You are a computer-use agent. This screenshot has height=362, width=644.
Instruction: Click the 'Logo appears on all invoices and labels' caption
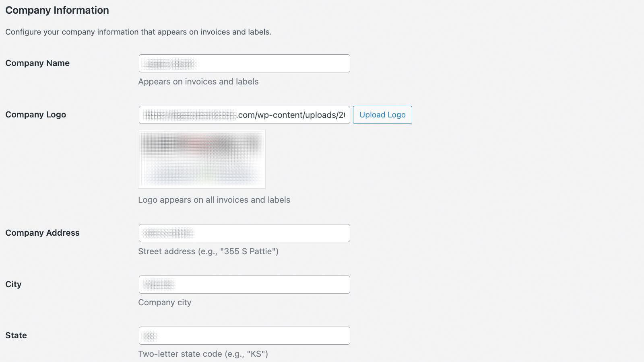214,200
